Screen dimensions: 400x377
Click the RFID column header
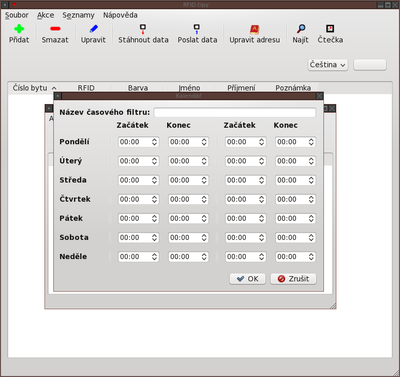click(x=86, y=88)
